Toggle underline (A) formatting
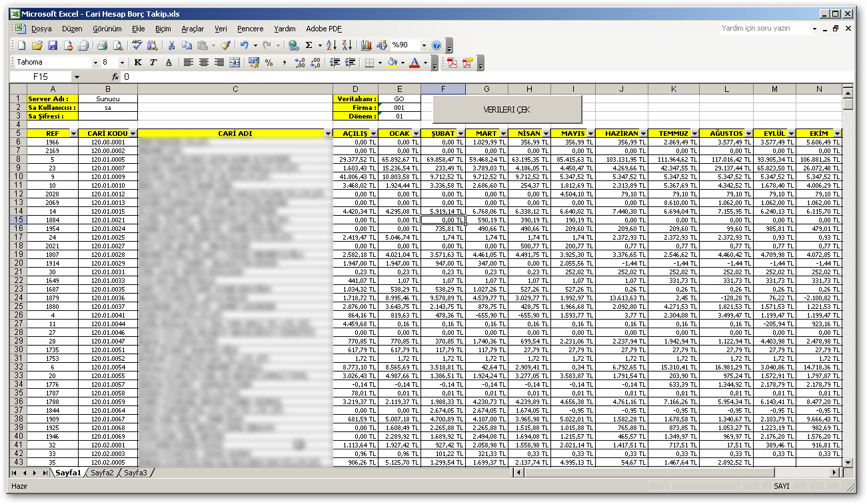 click(x=169, y=63)
